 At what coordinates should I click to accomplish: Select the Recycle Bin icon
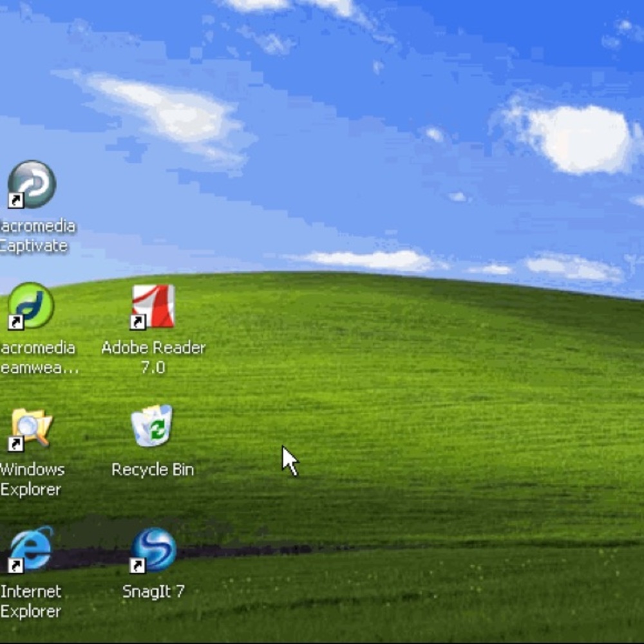click(153, 426)
